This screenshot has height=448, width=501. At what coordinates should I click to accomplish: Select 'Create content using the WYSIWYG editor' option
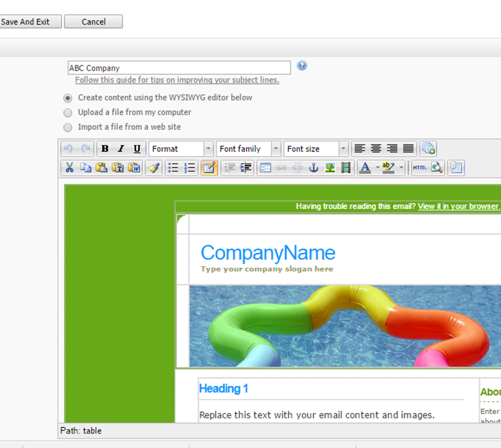click(x=68, y=98)
